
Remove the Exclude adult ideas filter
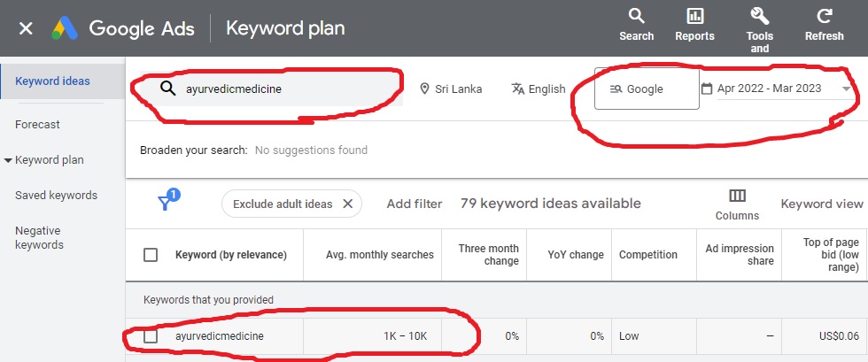[347, 204]
